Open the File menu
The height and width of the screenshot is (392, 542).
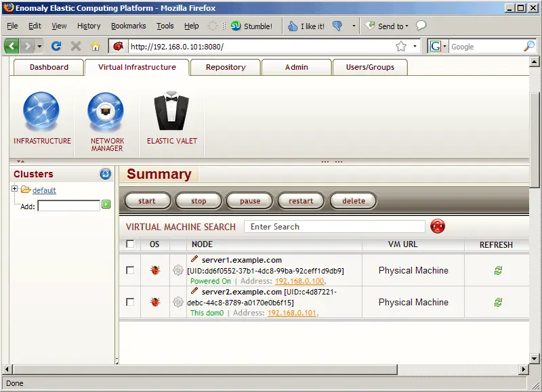[12, 26]
